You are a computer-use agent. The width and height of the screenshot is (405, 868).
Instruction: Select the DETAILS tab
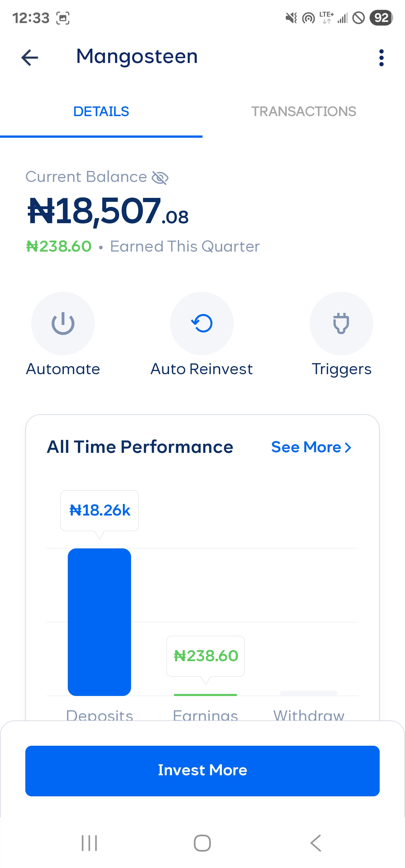point(101,112)
